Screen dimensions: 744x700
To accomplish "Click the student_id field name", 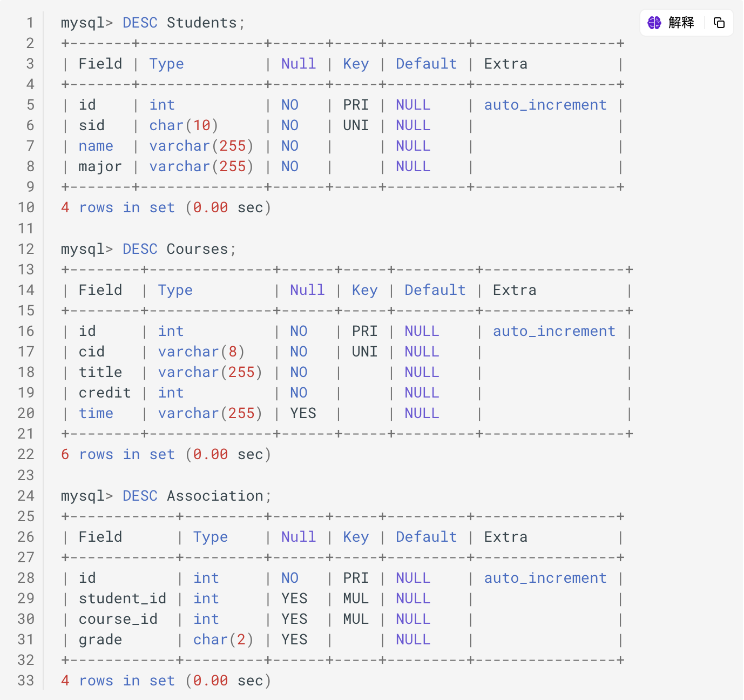I will pos(122,598).
